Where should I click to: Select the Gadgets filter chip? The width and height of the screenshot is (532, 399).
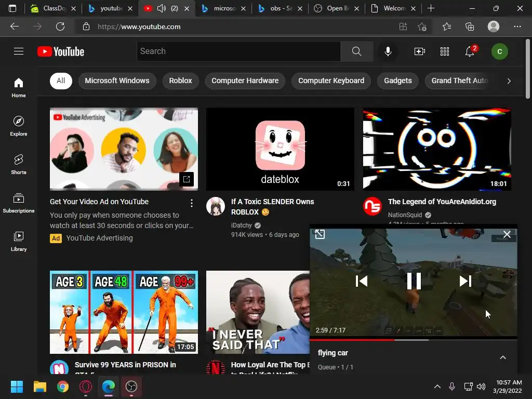coord(397,81)
